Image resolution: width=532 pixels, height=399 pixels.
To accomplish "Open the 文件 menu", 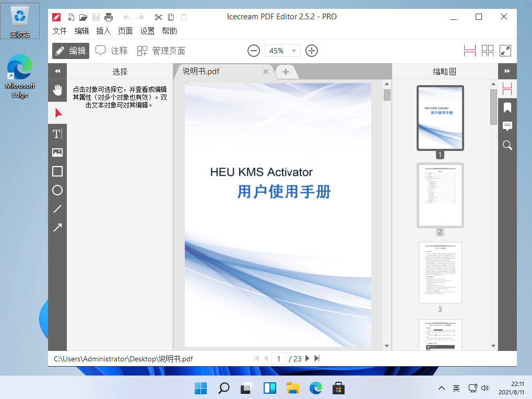I will click(x=60, y=31).
